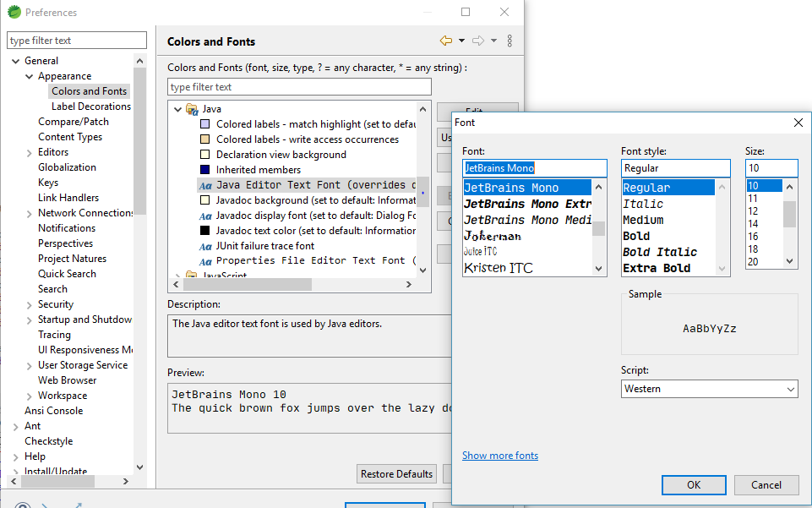Click the Eclipse logo in the Preferences title bar

[x=14, y=12]
